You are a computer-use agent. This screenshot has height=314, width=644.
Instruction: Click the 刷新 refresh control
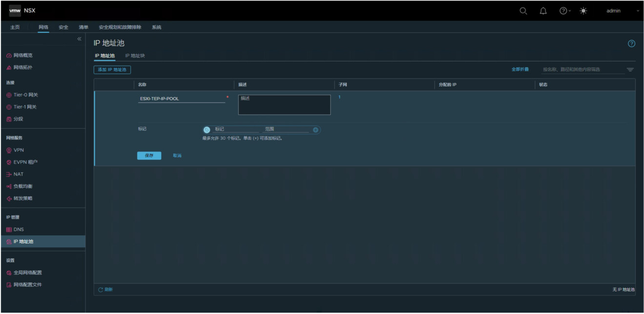tap(105, 290)
